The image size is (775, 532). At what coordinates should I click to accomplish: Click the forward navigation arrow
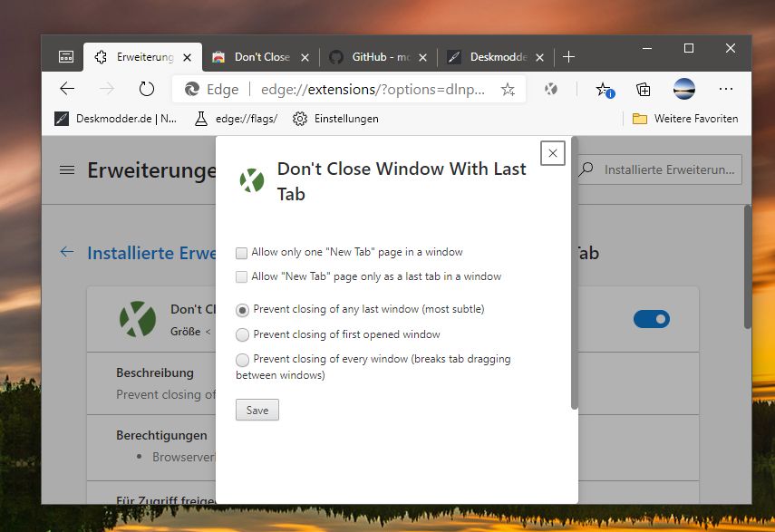point(106,89)
